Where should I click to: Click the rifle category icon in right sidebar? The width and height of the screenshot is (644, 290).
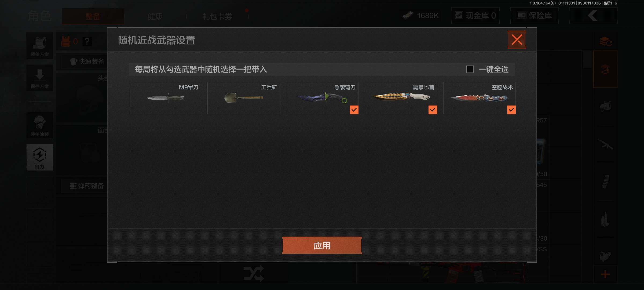point(605,144)
